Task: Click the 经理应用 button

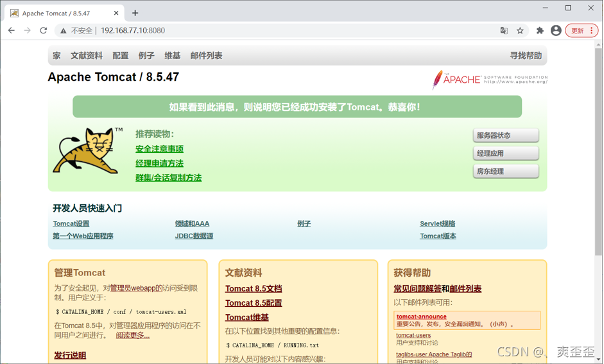Action: point(506,153)
